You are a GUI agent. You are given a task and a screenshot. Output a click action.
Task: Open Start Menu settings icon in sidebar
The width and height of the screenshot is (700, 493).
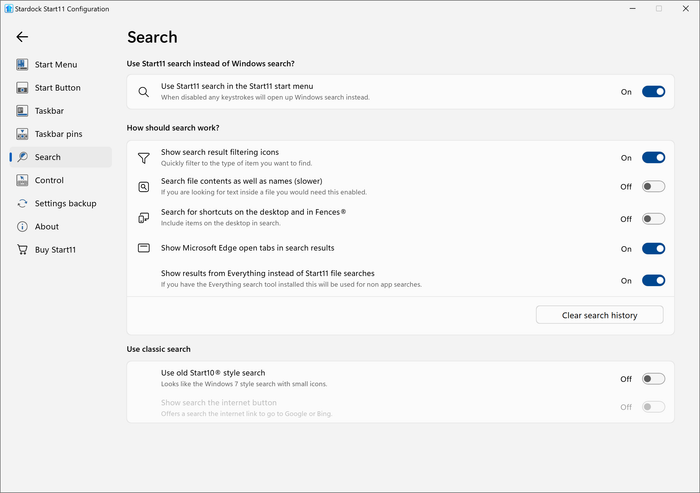tap(22, 64)
